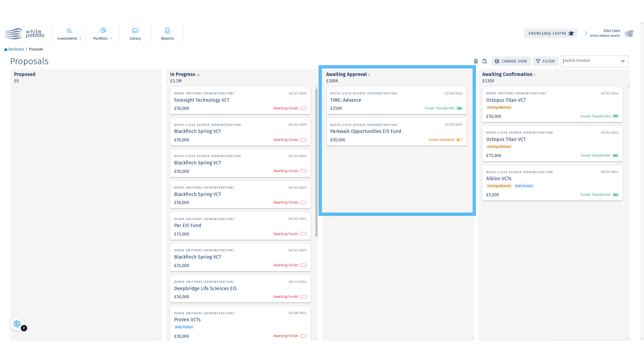644x362 pixels.
Task: Toggle the Awaiting Funds switch on Foresight Technology VCT
Action: tap(304, 108)
